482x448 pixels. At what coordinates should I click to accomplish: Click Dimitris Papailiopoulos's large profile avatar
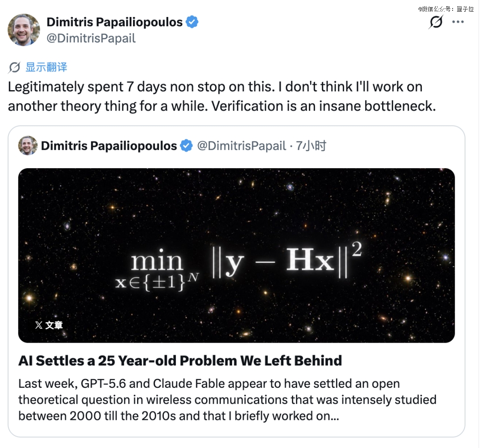pyautogui.click(x=24, y=30)
